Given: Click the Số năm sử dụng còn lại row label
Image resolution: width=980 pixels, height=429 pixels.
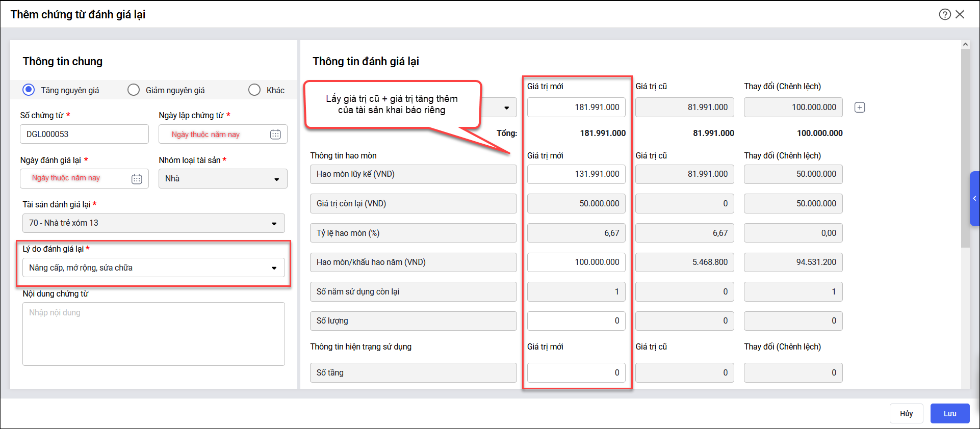Looking at the screenshot, I should (414, 292).
